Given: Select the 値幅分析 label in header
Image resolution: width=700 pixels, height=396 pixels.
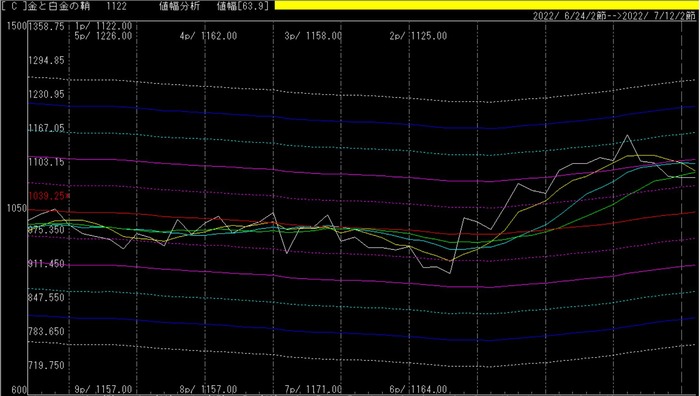Looking at the screenshot, I should tap(180, 6).
